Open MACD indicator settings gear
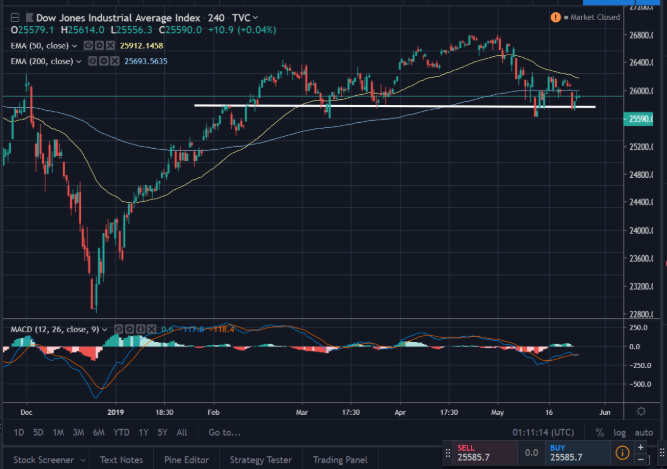 130,329
